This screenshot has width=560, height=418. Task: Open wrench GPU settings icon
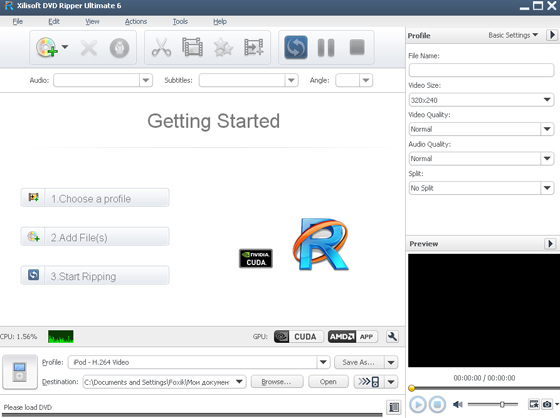tap(392, 336)
